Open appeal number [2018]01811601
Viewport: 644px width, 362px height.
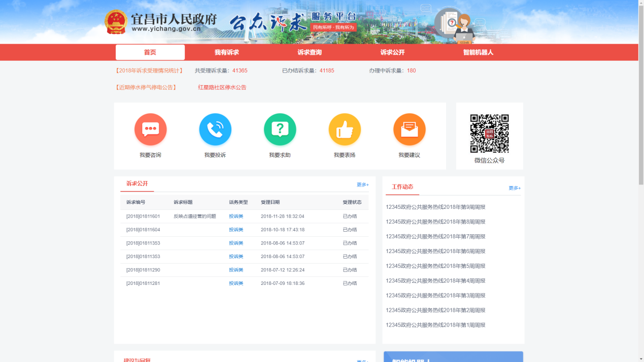(x=143, y=216)
